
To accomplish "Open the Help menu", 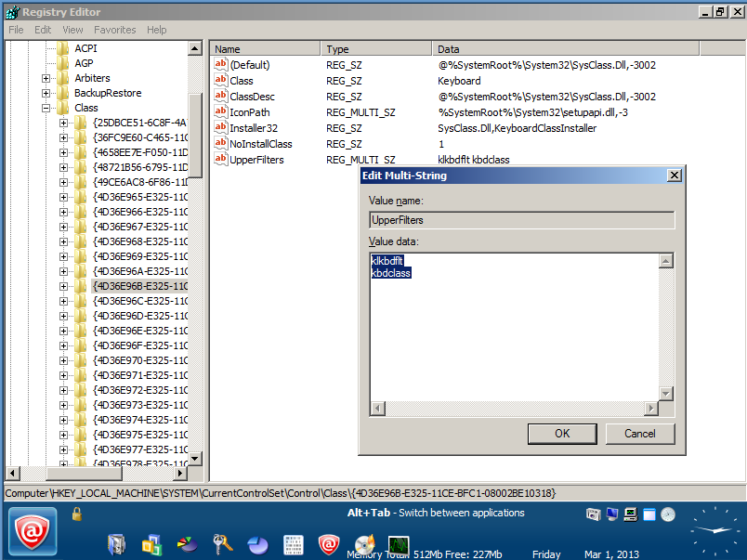I will point(157,30).
